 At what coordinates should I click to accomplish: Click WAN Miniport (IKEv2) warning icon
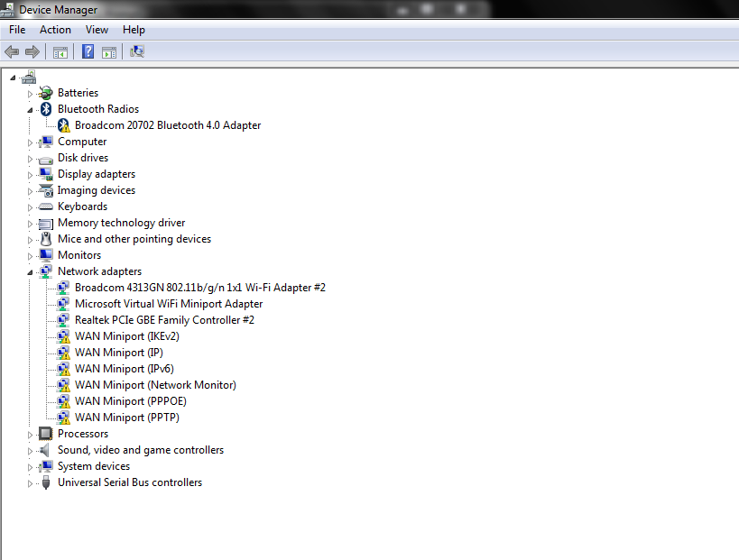pyautogui.click(x=63, y=336)
